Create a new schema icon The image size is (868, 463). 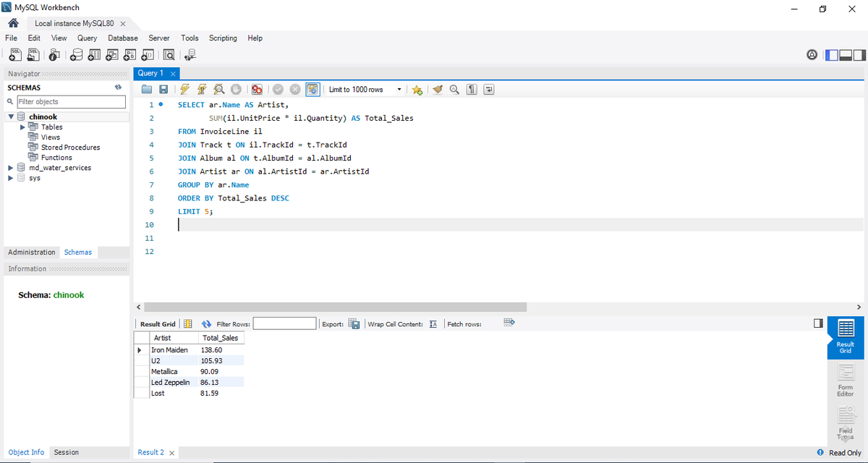point(77,55)
